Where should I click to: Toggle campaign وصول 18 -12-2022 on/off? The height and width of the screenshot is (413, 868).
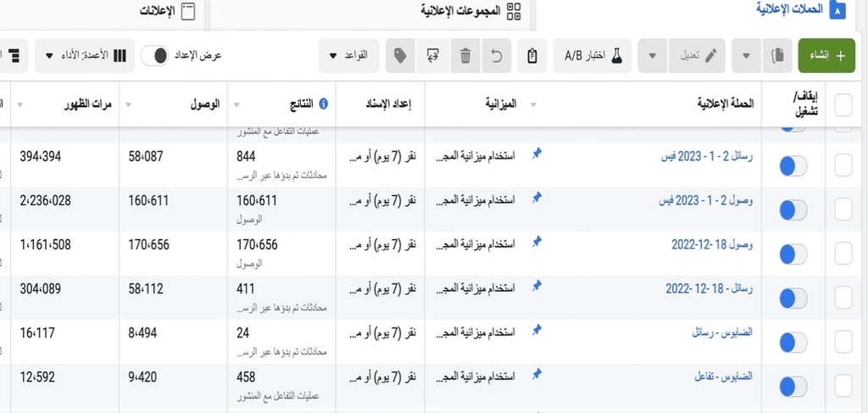pyautogui.click(x=793, y=254)
